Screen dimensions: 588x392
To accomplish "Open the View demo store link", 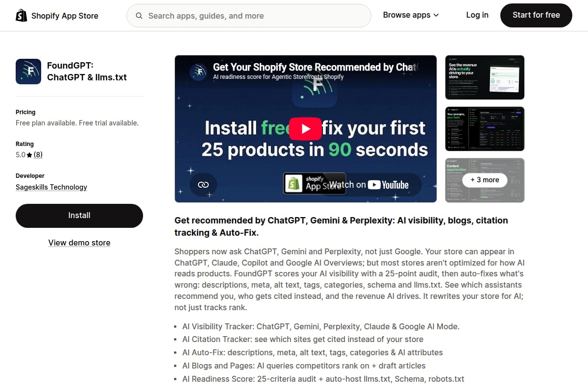I will click(x=79, y=243).
